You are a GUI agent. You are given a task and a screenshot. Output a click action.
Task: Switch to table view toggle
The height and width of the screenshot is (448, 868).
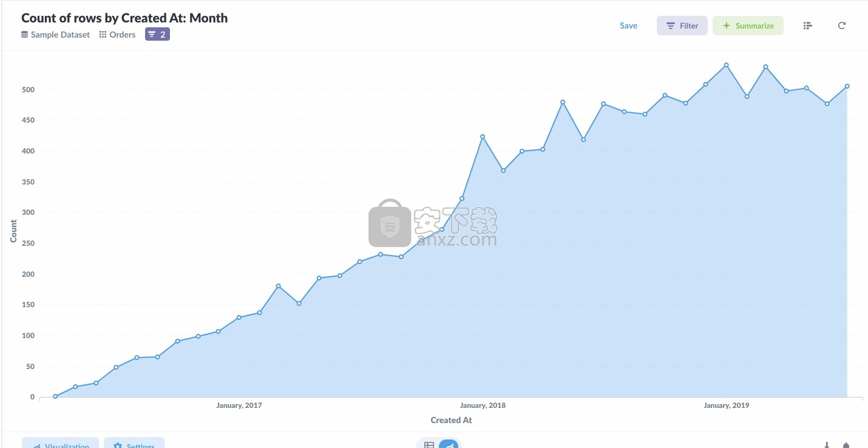[x=429, y=445]
